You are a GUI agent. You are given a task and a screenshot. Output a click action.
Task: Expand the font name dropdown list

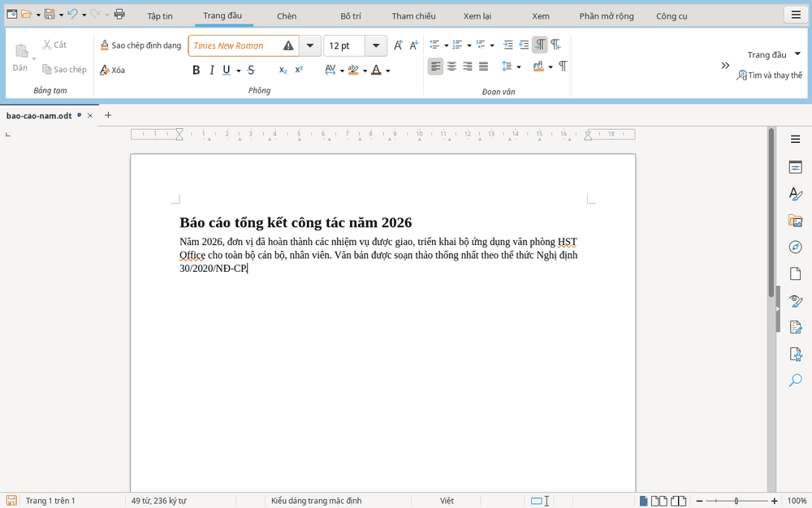click(x=309, y=45)
